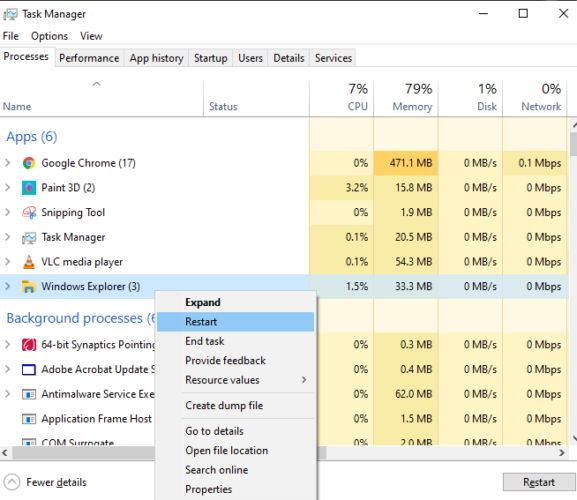Viewport: 577px width, 500px height.
Task: Choose Go to details in context menu
Action: pos(236,431)
